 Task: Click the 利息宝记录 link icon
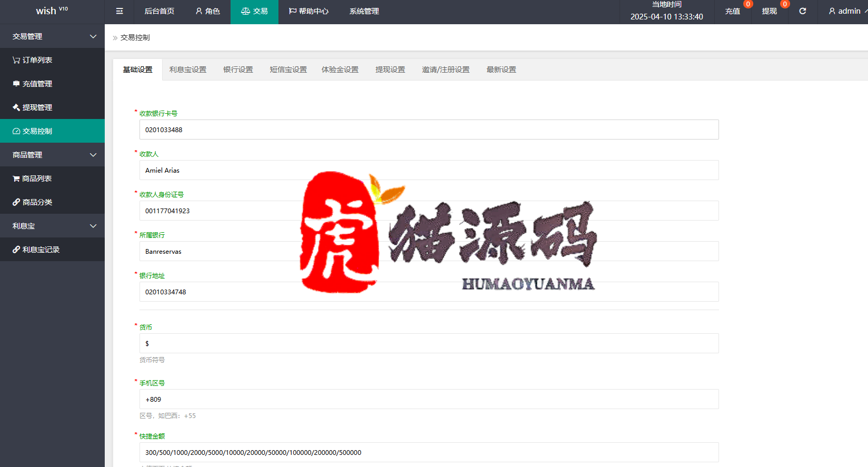(x=16, y=250)
